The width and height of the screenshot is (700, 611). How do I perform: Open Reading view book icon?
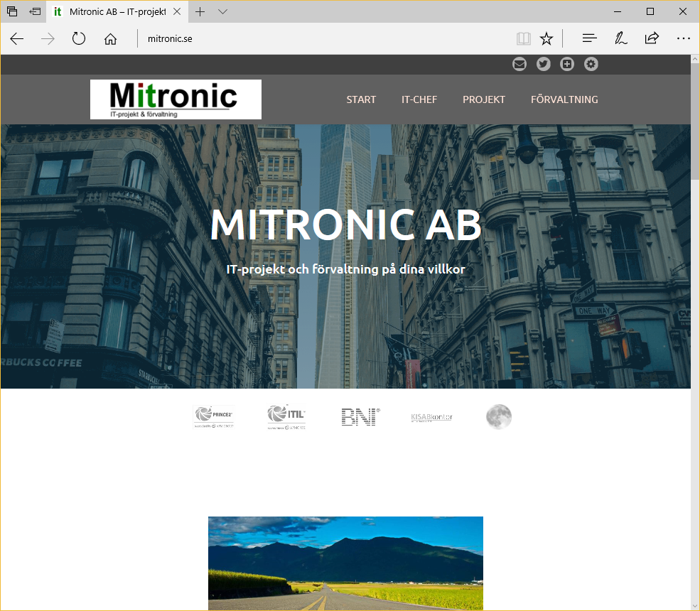[x=523, y=39]
